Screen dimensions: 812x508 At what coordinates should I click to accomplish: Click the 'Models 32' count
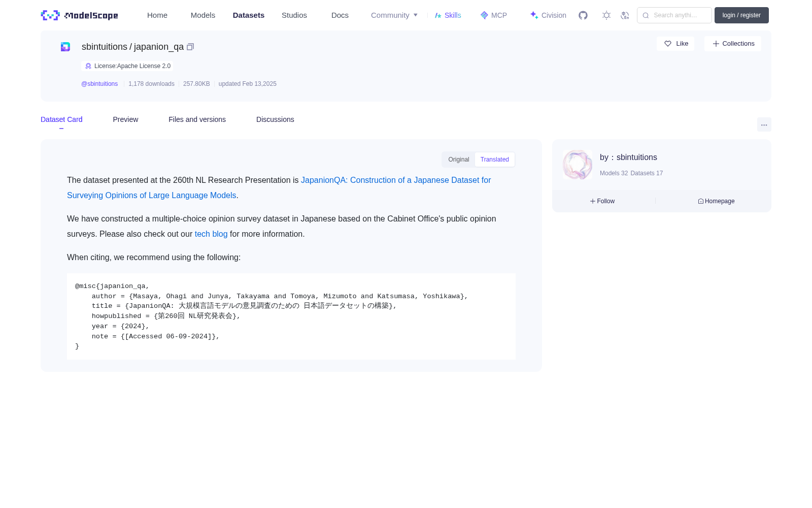[x=614, y=173]
